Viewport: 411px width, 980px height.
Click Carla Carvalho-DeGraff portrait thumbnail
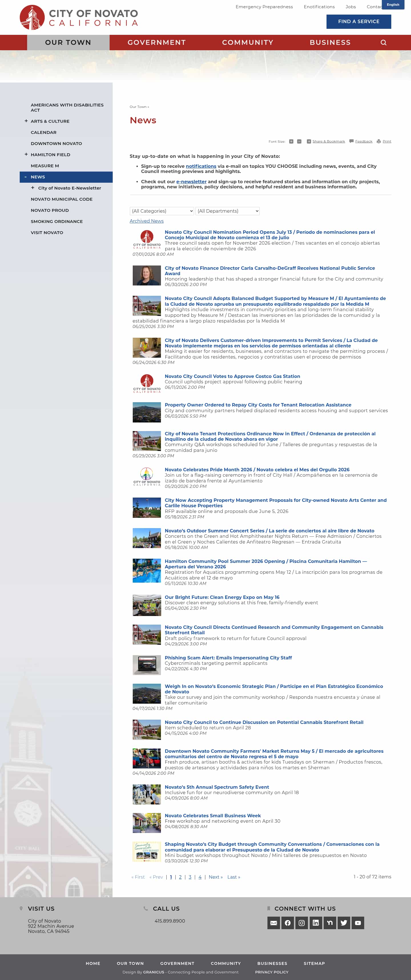tap(147, 275)
